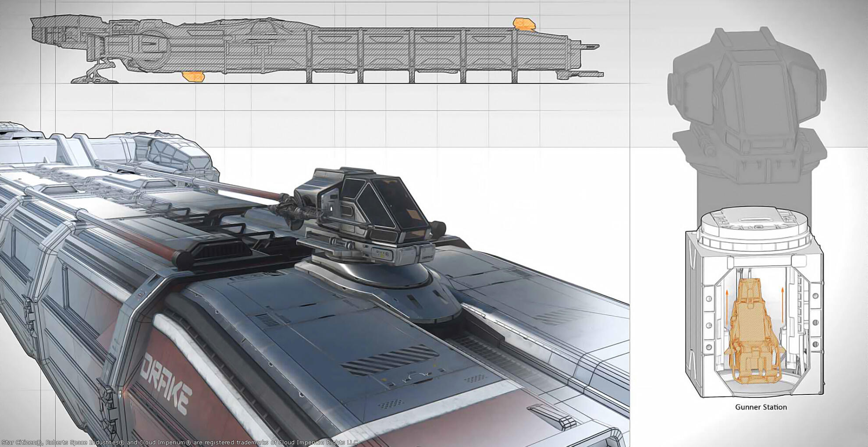This screenshot has width=868, height=447.
Task: Click the grey turret silhouette above gunner station
Action: [x=747, y=105]
